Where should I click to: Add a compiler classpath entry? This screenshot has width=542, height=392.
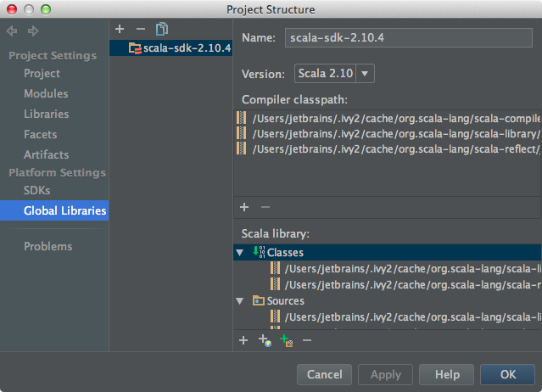pos(244,207)
